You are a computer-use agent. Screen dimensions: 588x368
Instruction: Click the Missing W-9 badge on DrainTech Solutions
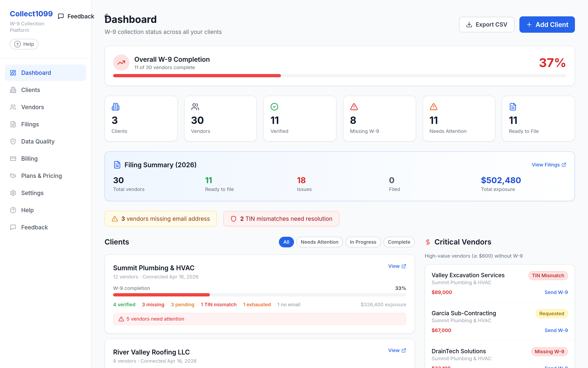pos(549,351)
